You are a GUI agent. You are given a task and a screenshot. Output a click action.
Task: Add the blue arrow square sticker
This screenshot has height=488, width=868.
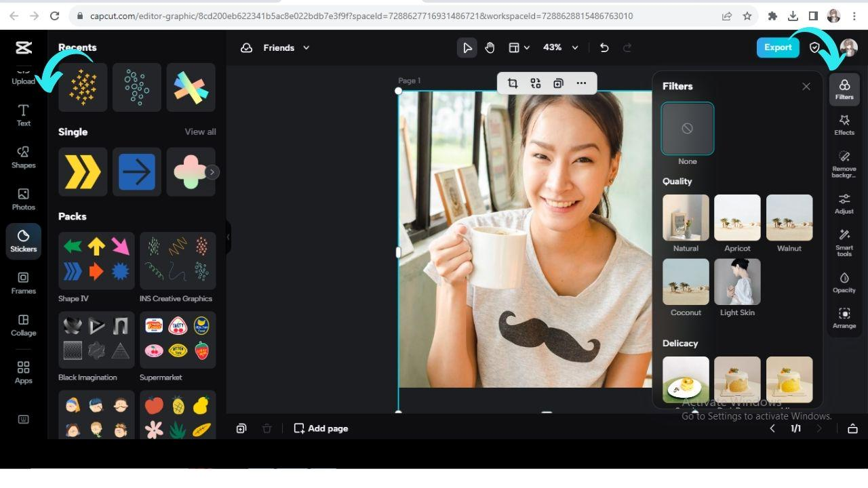(137, 172)
